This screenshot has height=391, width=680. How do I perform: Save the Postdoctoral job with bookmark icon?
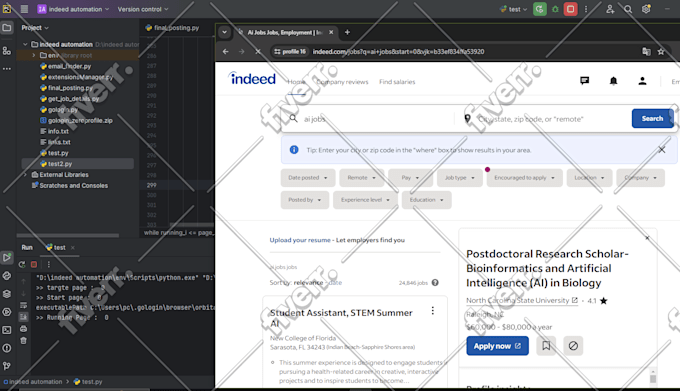pyautogui.click(x=546, y=346)
